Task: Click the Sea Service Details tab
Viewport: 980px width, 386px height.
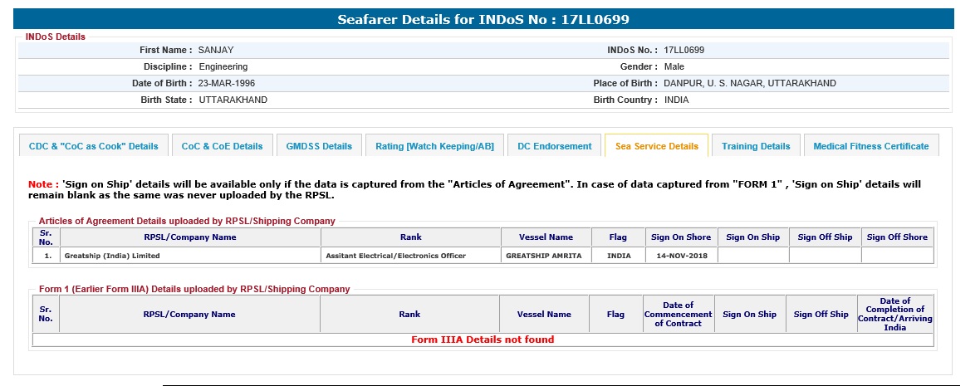Action: (x=656, y=146)
